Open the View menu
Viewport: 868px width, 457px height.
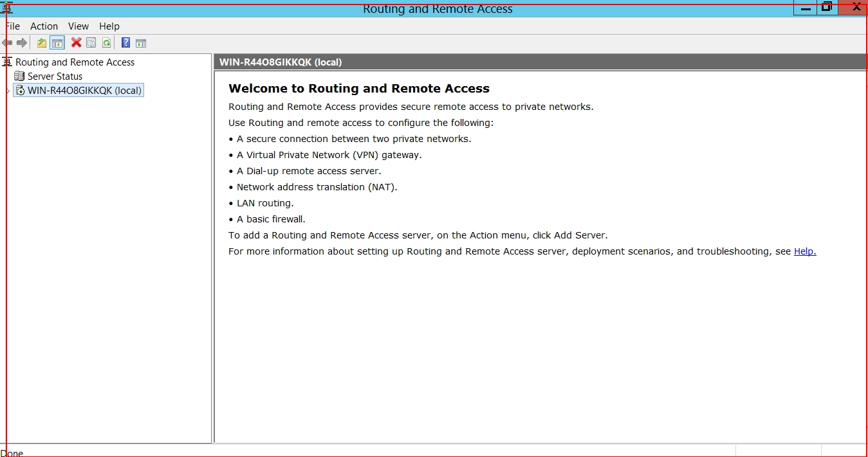(x=78, y=26)
